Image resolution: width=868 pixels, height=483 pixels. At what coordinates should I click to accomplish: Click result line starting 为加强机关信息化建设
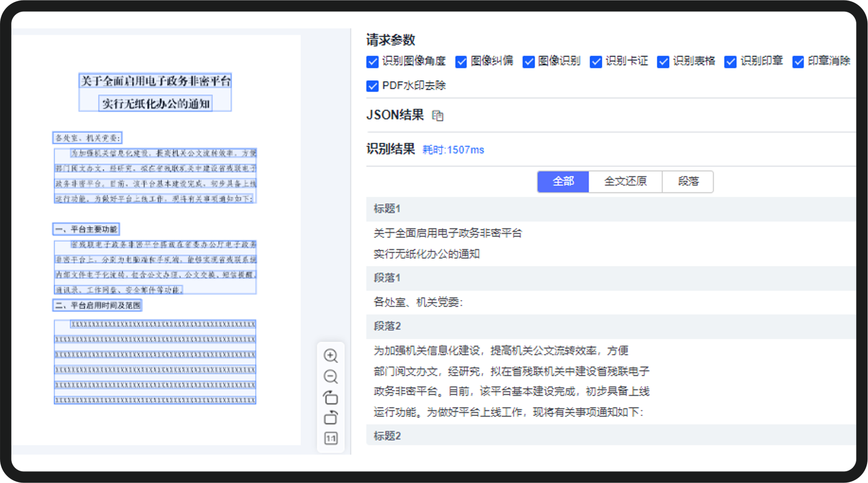pos(501,351)
